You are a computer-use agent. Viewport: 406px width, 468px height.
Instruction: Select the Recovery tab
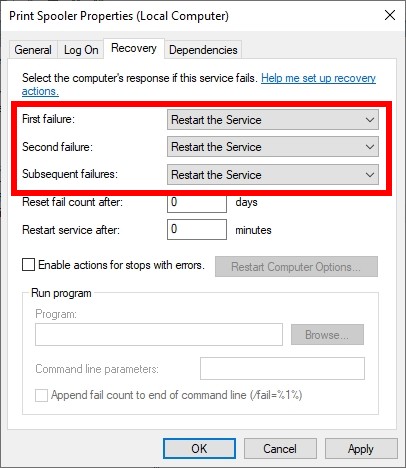pyautogui.click(x=134, y=48)
